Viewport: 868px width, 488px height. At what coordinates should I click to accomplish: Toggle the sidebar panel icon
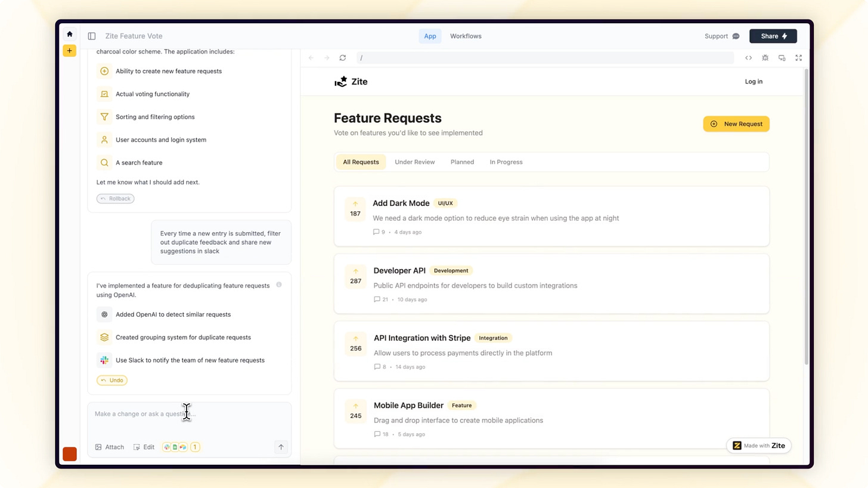[x=92, y=36]
